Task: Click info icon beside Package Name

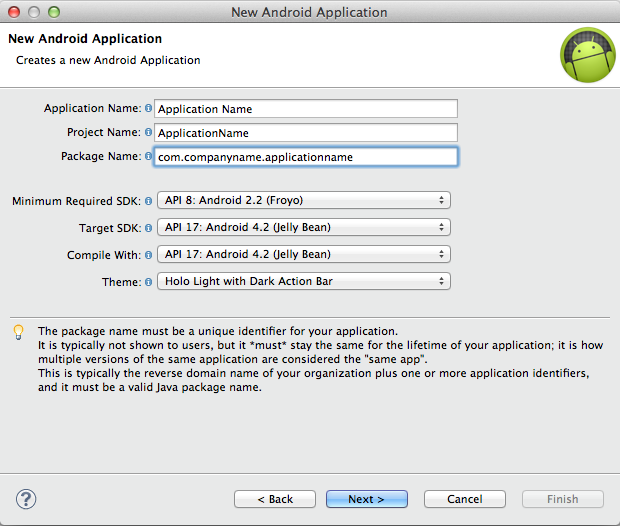Action: click(149, 156)
